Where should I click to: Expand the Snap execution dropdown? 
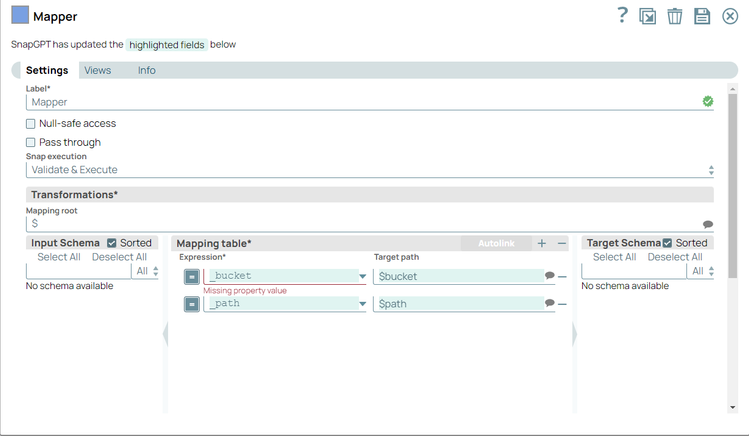(369, 170)
